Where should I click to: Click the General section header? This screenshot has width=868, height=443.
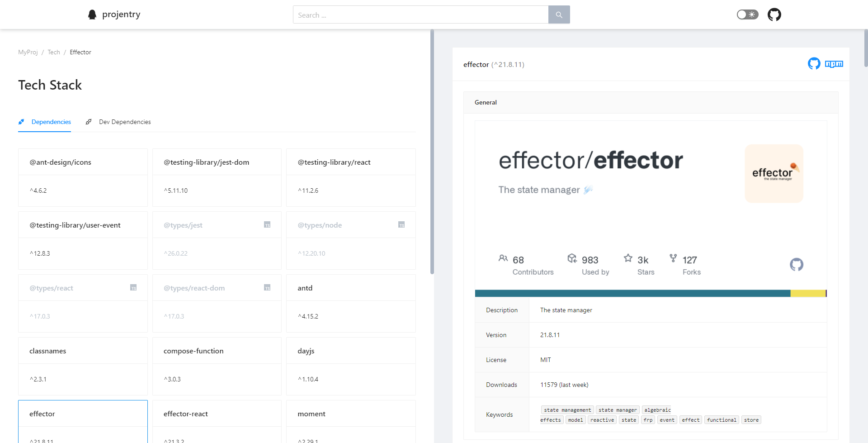click(x=651, y=102)
